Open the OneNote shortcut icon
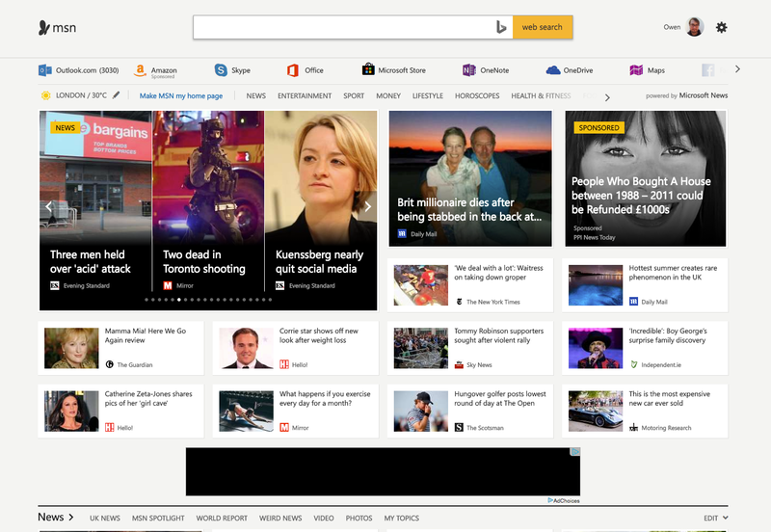Image resolution: width=771 pixels, height=532 pixels. coord(469,70)
